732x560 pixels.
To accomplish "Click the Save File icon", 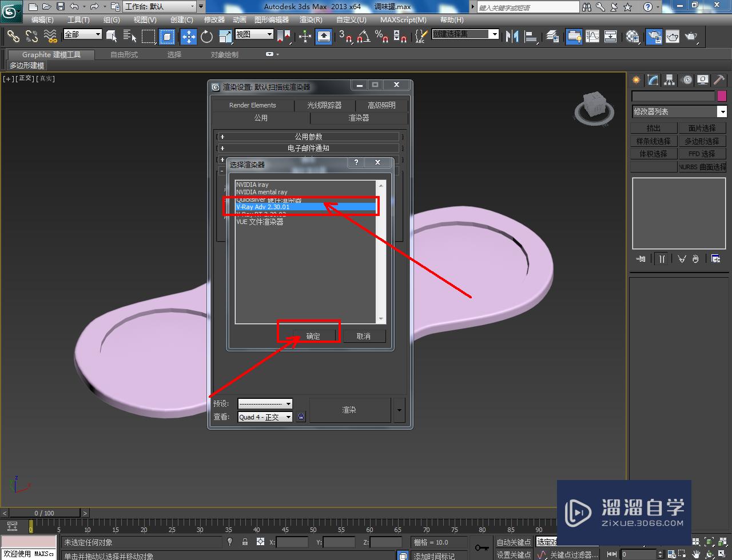I will 60,7.
